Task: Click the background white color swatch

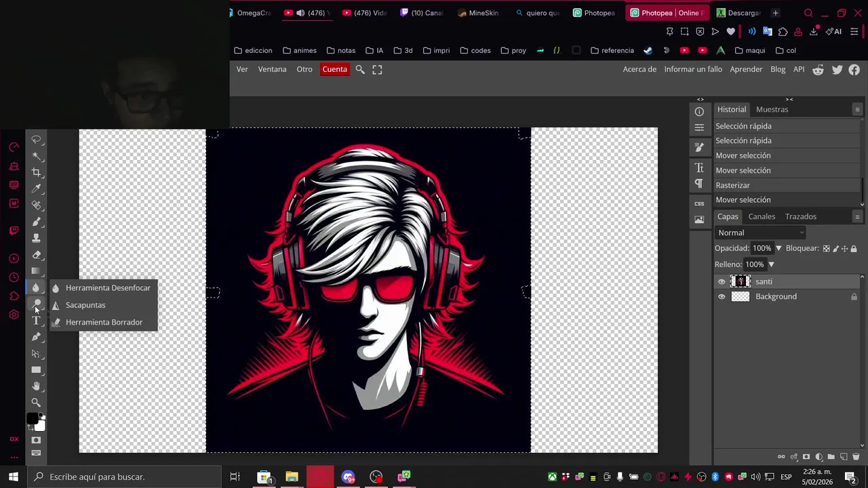Action: pos(41,426)
